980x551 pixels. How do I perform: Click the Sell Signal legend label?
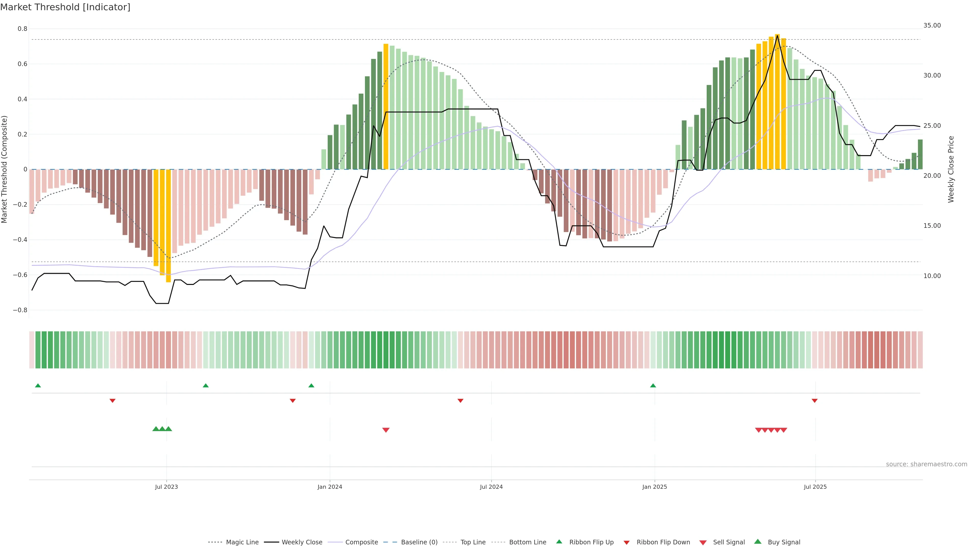point(729,542)
